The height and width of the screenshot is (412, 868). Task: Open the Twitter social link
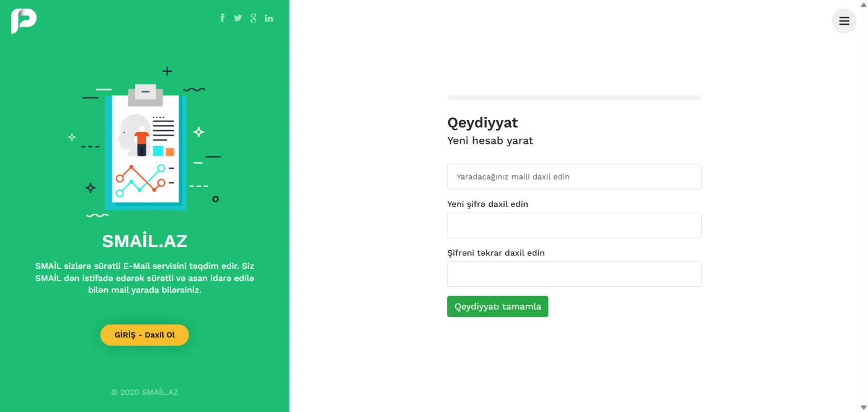pyautogui.click(x=238, y=18)
